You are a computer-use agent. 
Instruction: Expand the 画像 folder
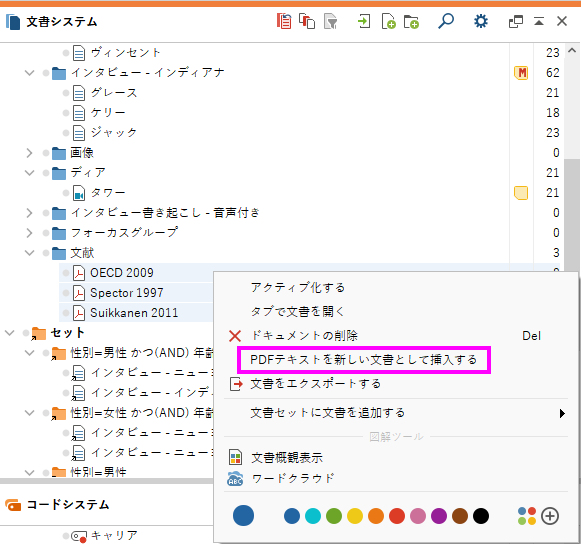click(x=30, y=153)
